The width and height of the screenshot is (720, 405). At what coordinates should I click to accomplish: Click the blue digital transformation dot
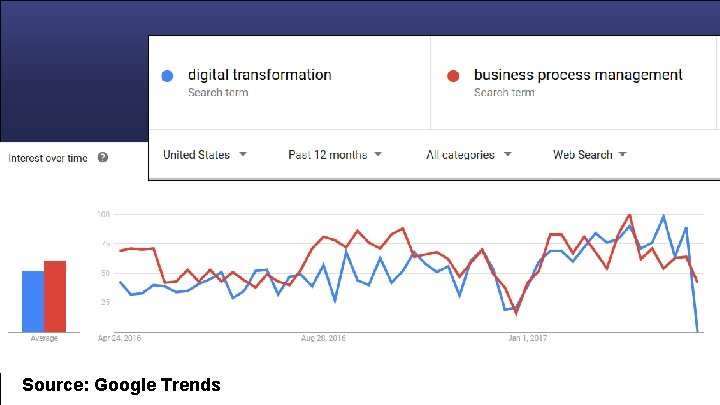168,75
